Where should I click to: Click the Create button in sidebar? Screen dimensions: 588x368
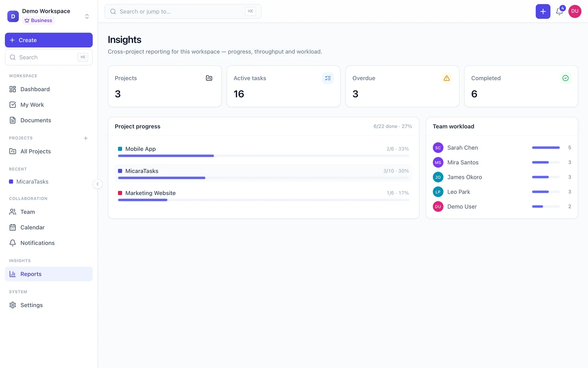(49, 40)
